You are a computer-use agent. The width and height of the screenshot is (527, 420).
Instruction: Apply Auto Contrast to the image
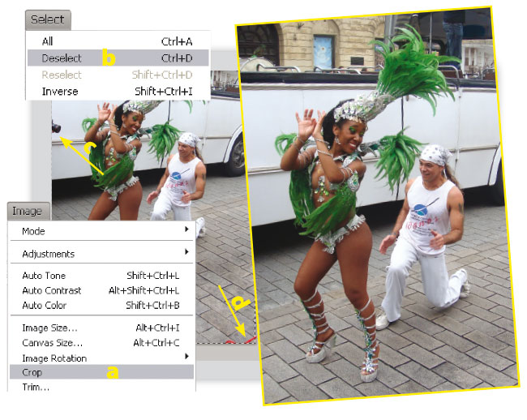51,290
